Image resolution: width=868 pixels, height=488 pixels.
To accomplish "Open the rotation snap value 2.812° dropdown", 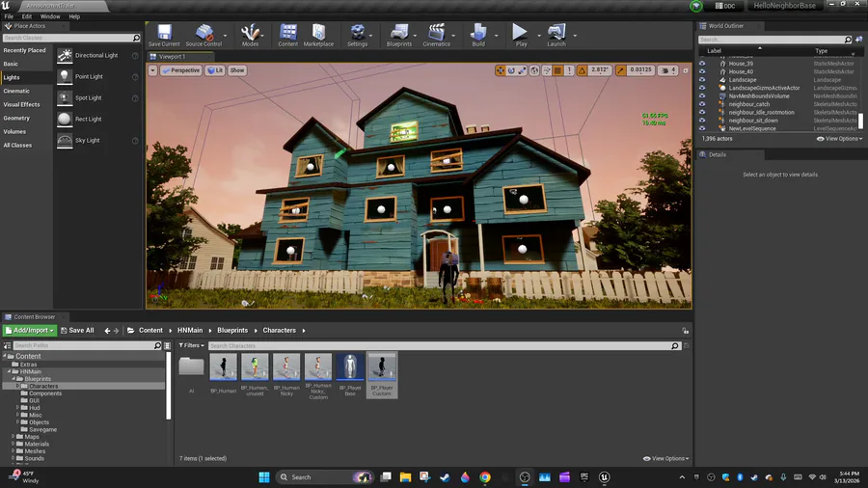I will click(600, 70).
